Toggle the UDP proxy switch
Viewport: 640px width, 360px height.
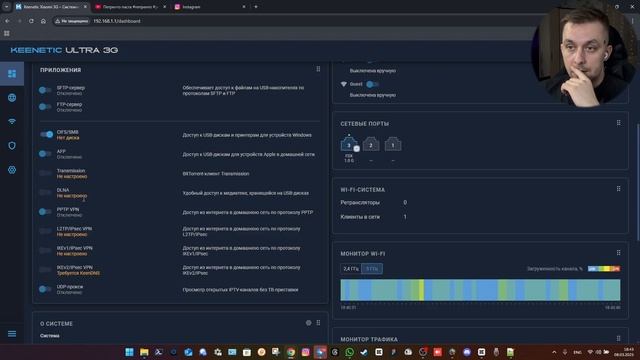coord(45,289)
